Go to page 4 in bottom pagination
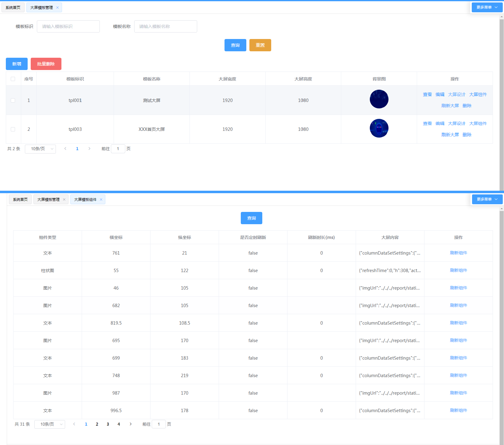This screenshot has height=445, width=504. click(119, 424)
